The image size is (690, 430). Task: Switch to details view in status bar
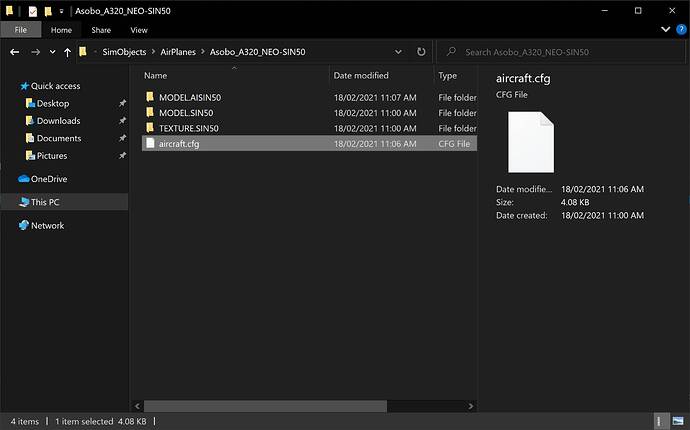[659, 421]
